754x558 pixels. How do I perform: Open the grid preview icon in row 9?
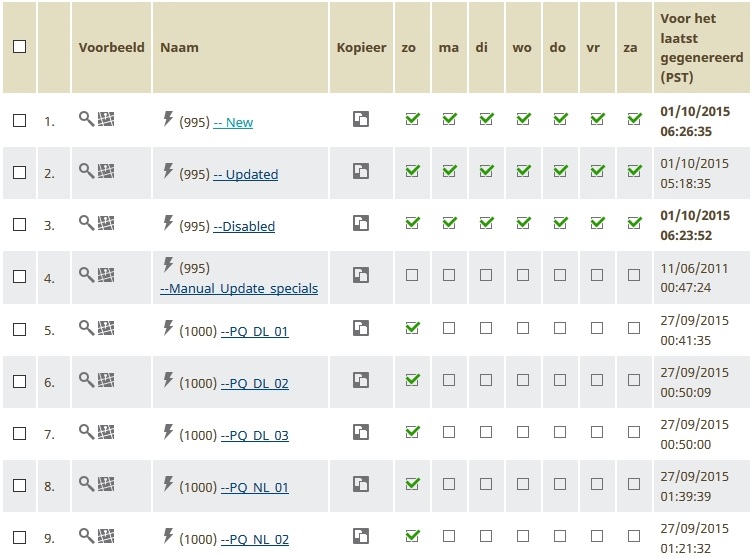[106, 535]
